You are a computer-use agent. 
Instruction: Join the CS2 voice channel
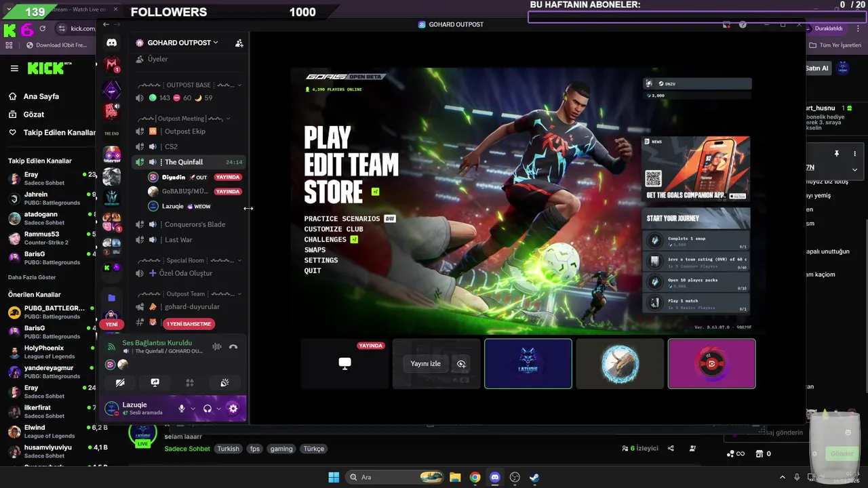[171, 146]
